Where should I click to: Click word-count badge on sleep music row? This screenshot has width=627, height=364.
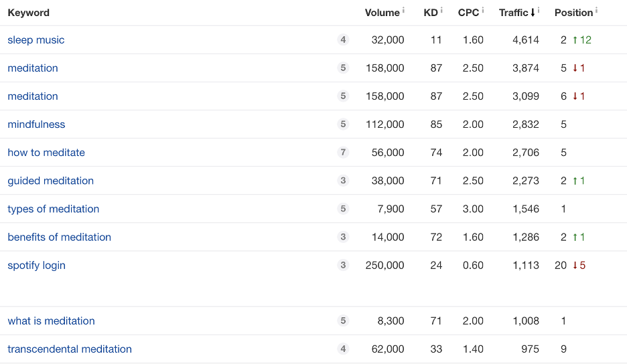[343, 40]
